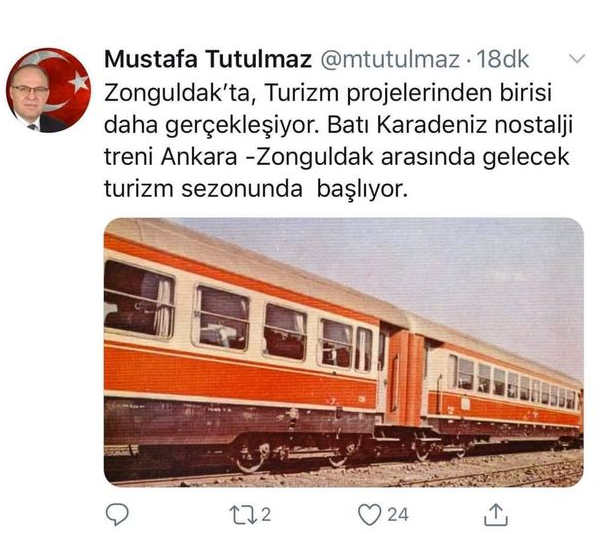
Task: Like the tweet with the heart icon
Action: pyautogui.click(x=369, y=515)
